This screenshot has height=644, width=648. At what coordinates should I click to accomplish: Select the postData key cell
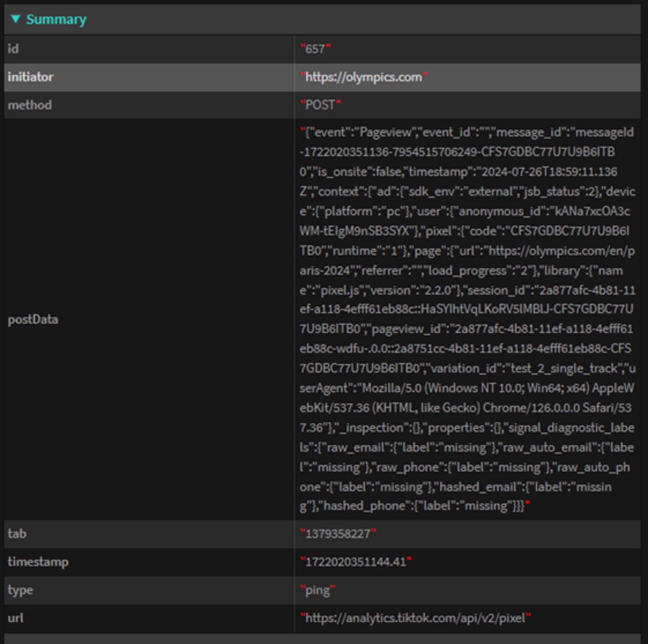pyautogui.click(x=149, y=319)
